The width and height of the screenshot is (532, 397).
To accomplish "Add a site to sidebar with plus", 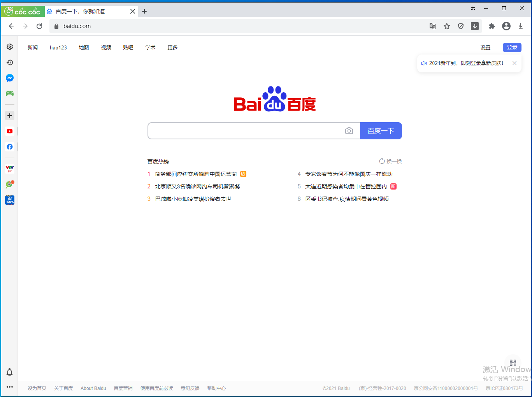I will click(10, 116).
